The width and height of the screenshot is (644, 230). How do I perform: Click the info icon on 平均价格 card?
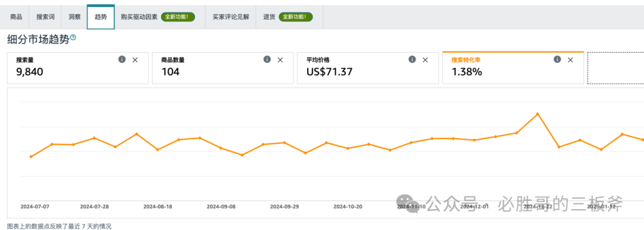pyautogui.click(x=412, y=59)
